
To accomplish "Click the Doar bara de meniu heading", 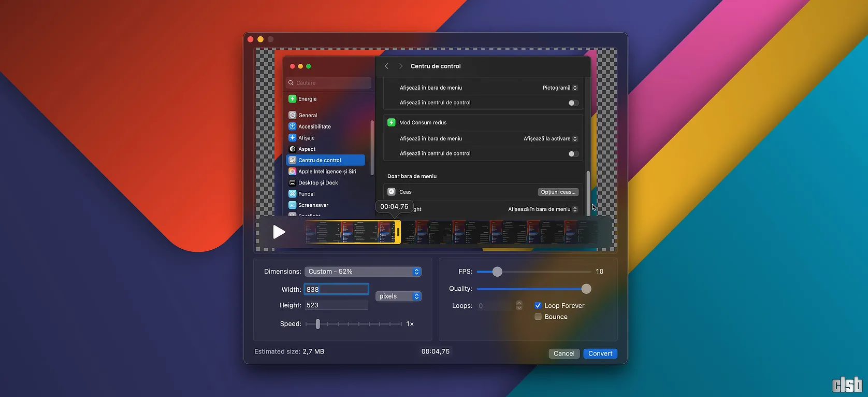I will tap(412, 176).
